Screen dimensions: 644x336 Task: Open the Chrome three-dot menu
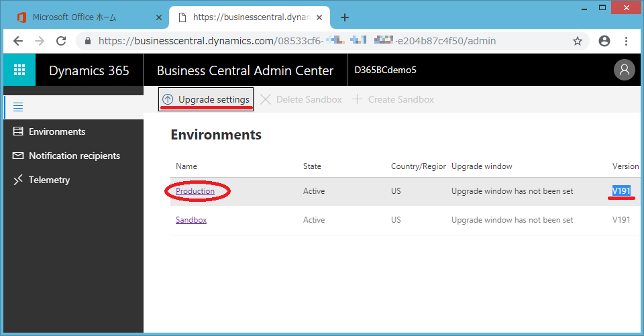click(626, 41)
